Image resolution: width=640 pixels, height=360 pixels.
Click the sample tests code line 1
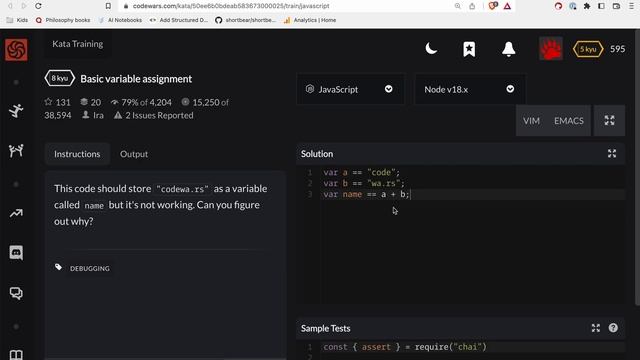[x=405, y=347]
